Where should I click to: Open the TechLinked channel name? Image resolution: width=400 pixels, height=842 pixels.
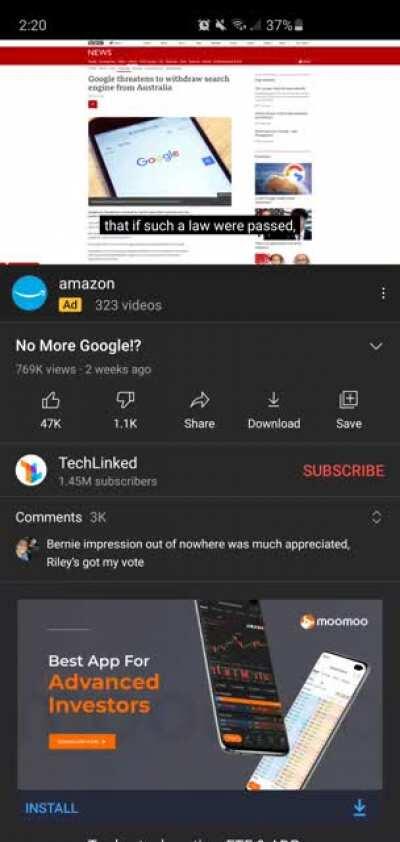[x=98, y=462]
